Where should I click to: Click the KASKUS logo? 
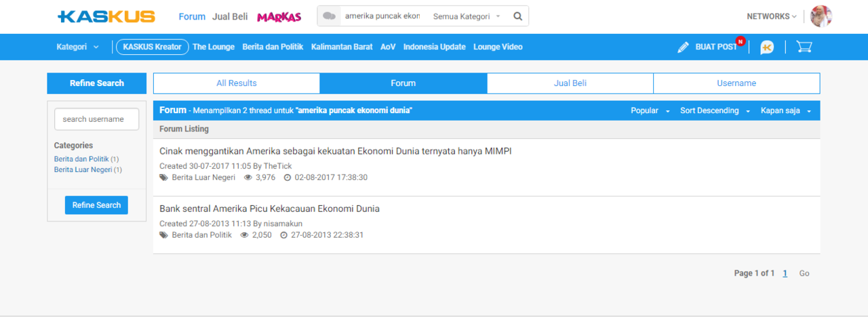pyautogui.click(x=106, y=16)
